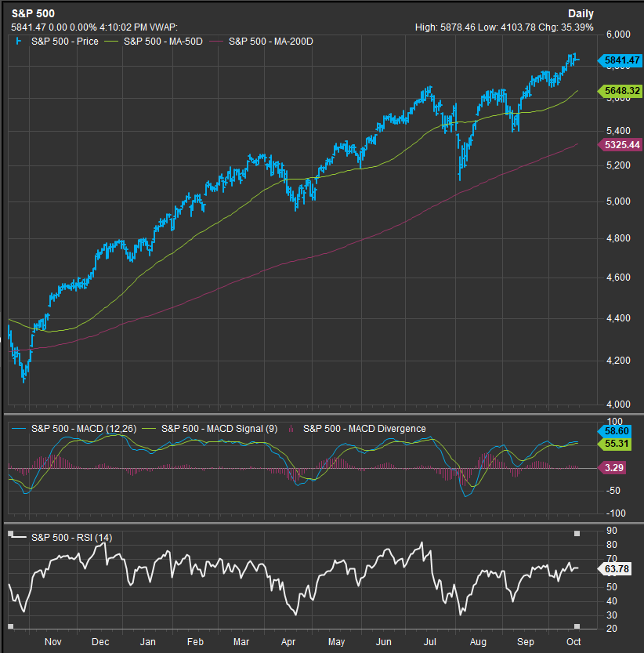Click the Dec date axis label
This screenshot has height=653, width=644.
tap(100, 642)
